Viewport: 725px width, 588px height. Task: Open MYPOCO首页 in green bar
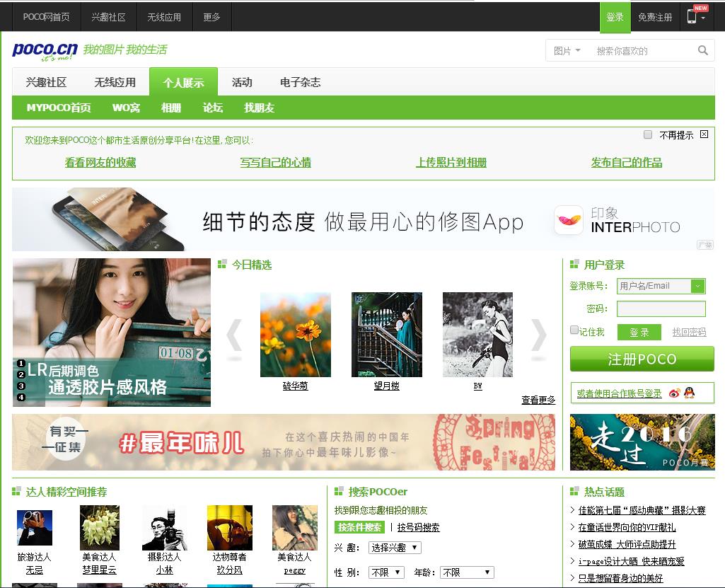point(59,108)
